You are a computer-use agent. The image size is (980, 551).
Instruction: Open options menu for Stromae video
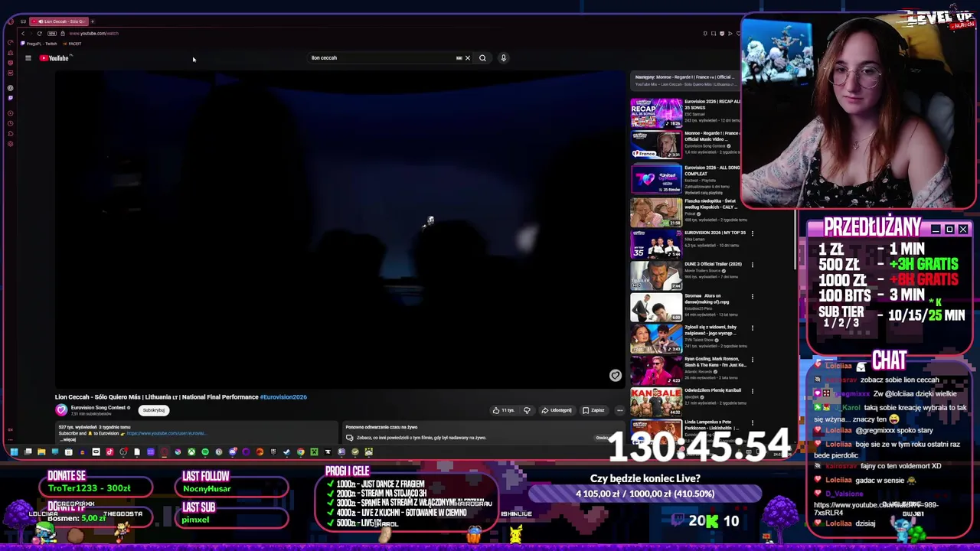[752, 297]
